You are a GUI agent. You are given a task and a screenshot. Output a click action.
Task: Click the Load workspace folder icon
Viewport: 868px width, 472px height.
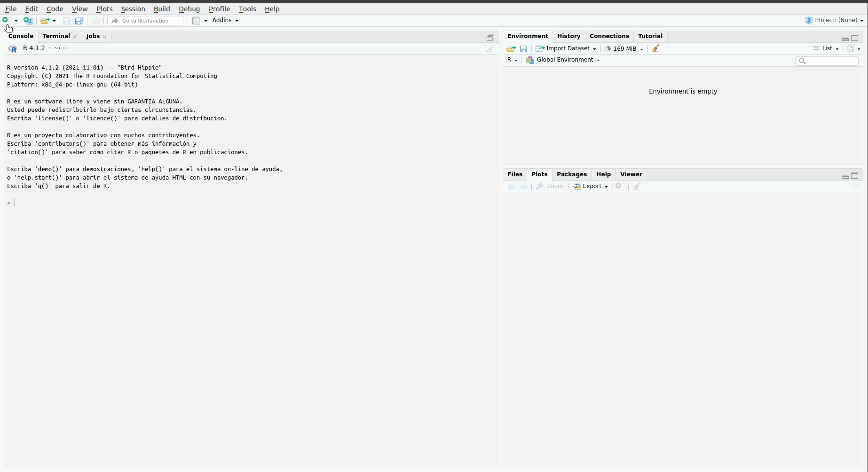pos(511,48)
